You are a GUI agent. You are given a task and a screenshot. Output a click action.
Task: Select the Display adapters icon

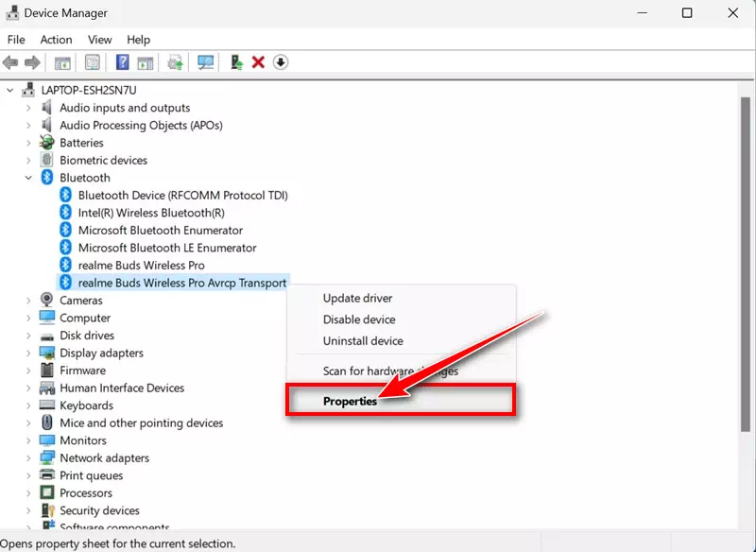point(46,353)
